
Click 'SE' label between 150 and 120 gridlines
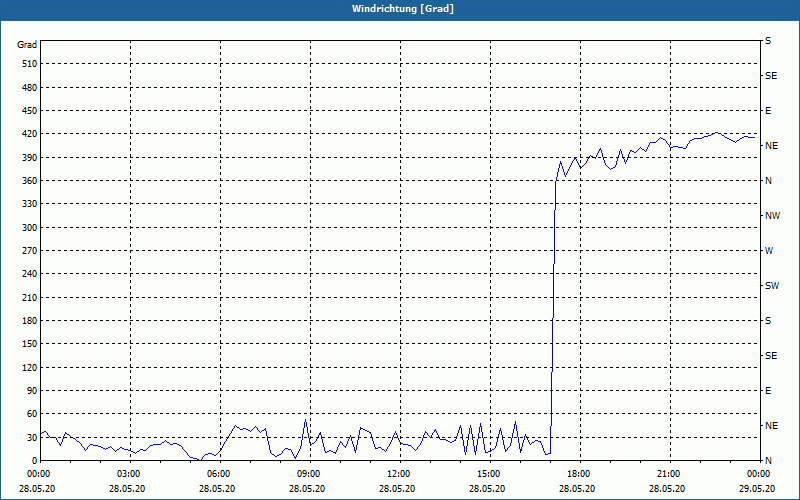[771, 356]
